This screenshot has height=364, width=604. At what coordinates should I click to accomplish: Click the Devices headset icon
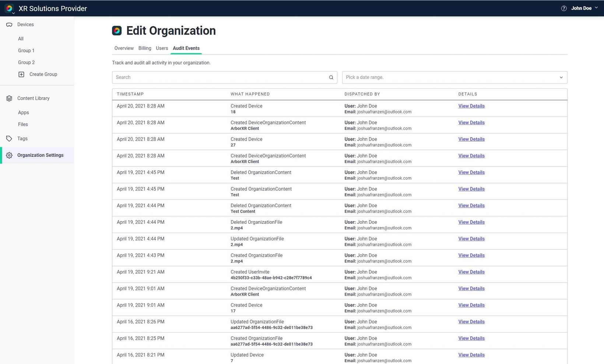[9, 25]
